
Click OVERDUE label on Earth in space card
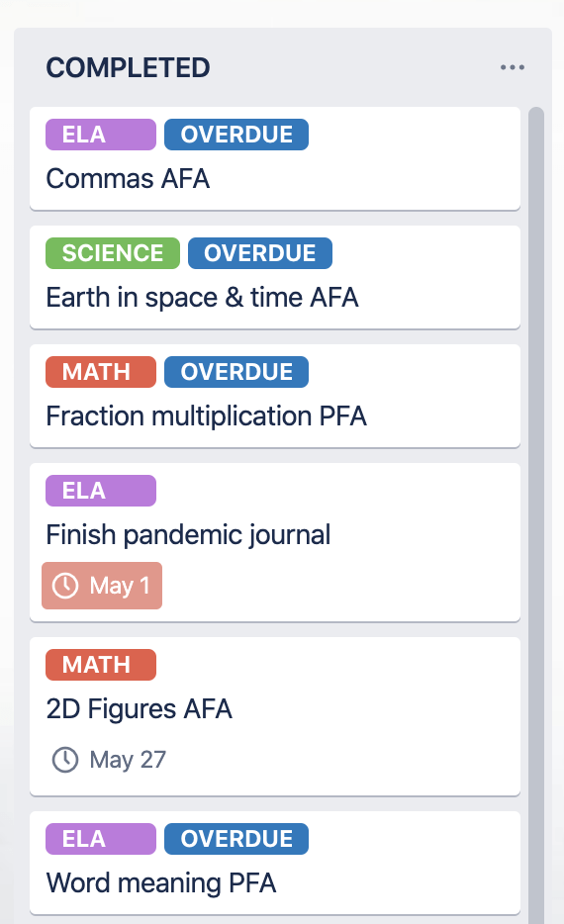[260, 253]
